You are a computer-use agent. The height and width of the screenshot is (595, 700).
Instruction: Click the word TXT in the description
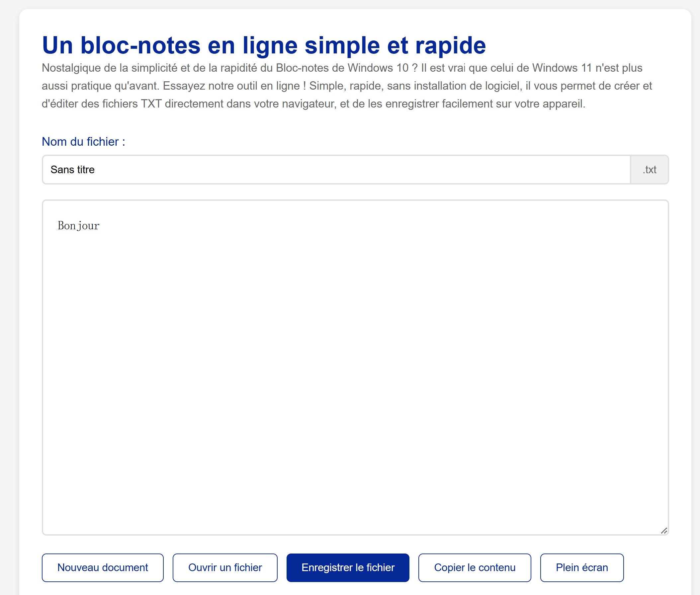click(x=151, y=104)
